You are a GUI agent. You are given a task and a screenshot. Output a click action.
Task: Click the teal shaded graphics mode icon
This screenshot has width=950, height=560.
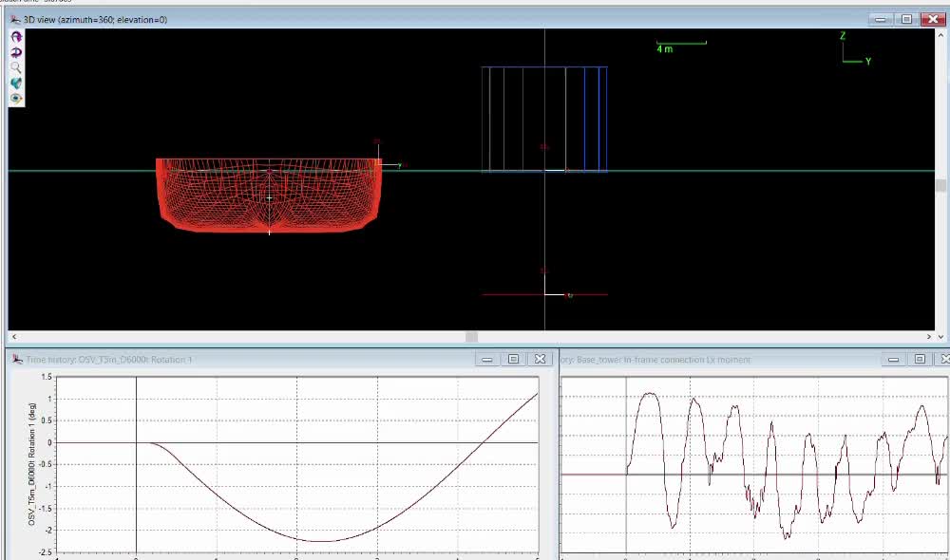coord(16,84)
